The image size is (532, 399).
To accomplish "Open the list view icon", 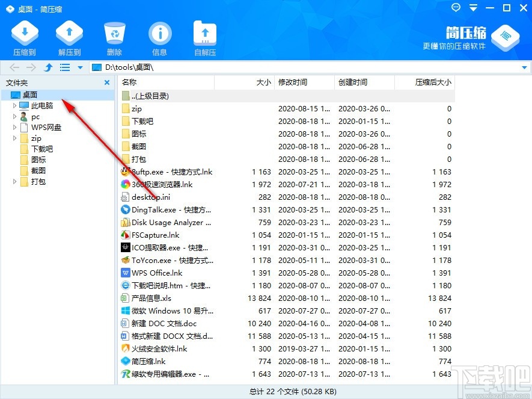I will [64, 68].
